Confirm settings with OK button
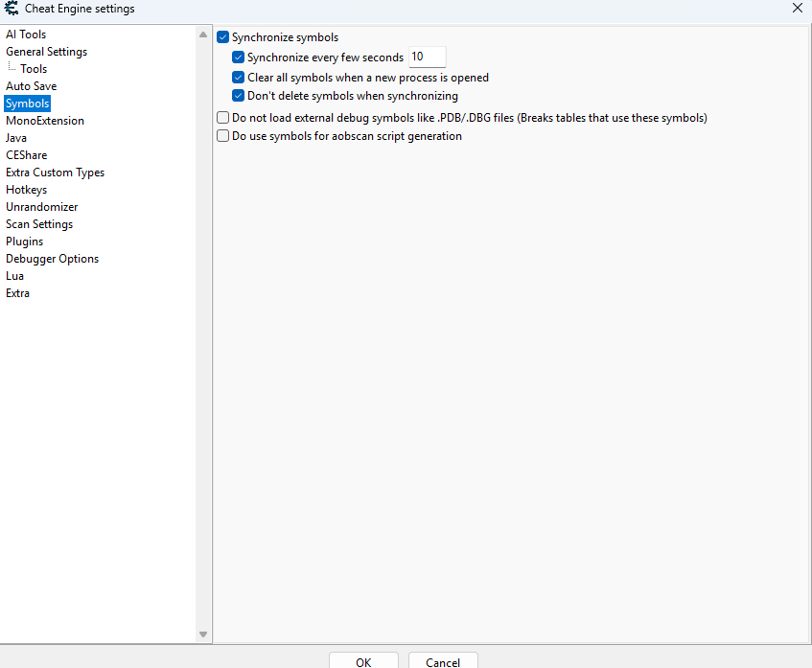 (363, 660)
